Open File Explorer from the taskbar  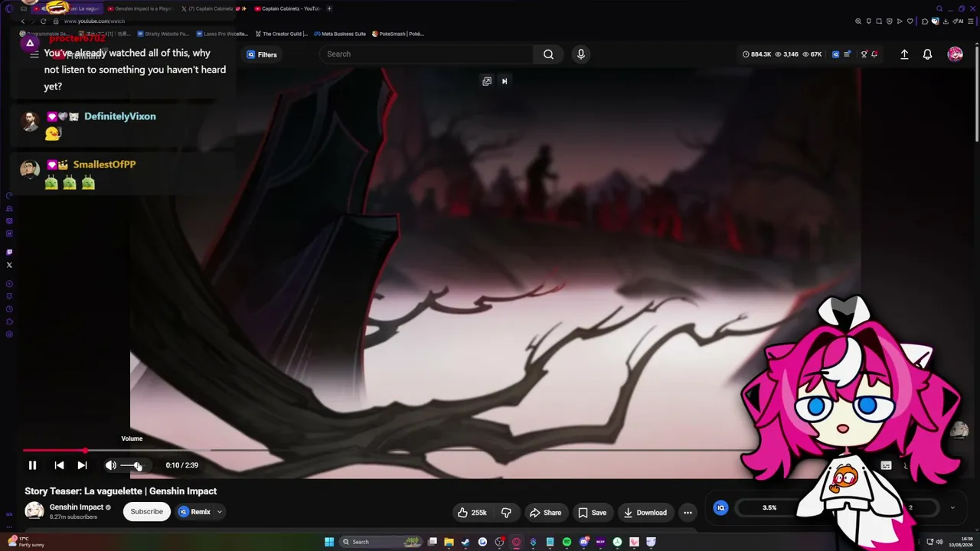point(449,542)
